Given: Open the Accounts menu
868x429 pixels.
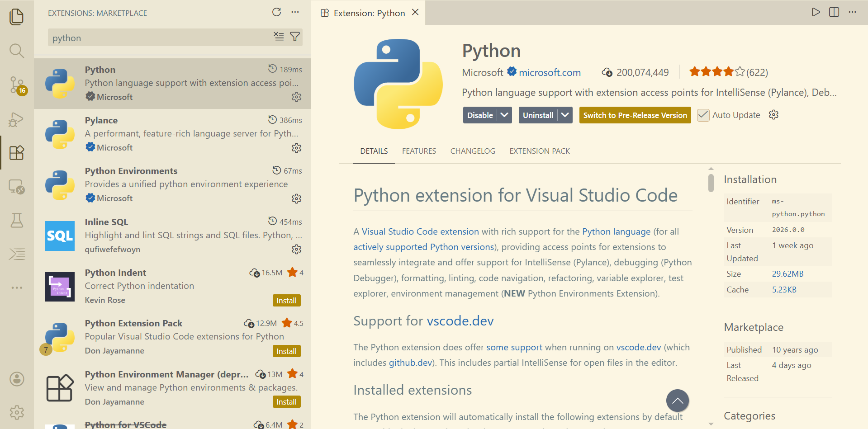Looking at the screenshot, I should [x=17, y=379].
